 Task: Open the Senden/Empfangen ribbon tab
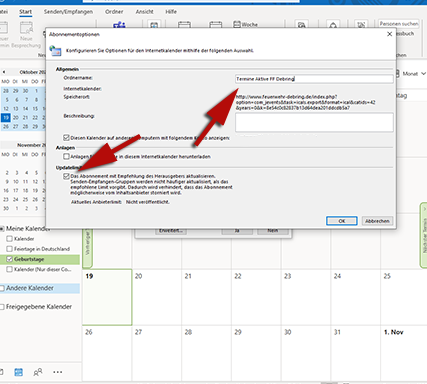(68, 12)
